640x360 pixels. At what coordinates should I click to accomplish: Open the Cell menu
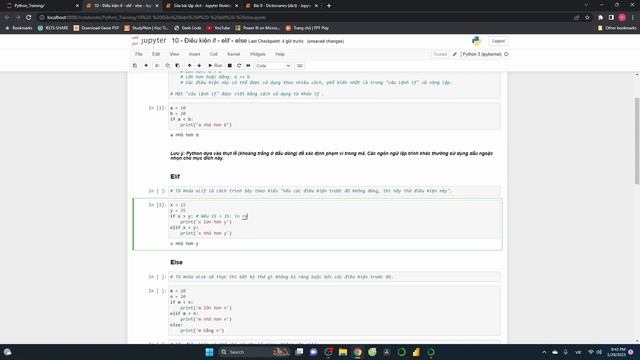click(x=213, y=54)
